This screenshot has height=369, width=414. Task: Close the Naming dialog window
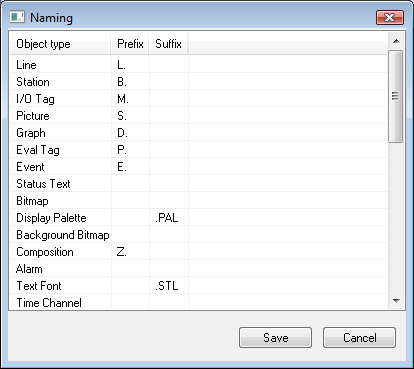pyautogui.click(x=390, y=17)
